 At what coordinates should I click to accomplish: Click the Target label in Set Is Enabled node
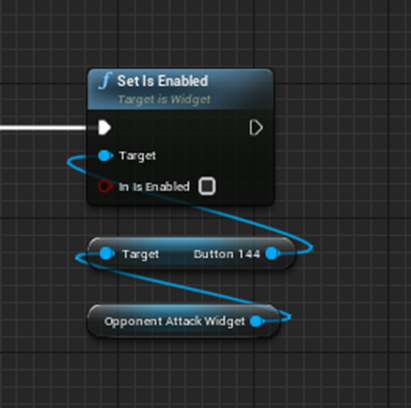pos(137,156)
